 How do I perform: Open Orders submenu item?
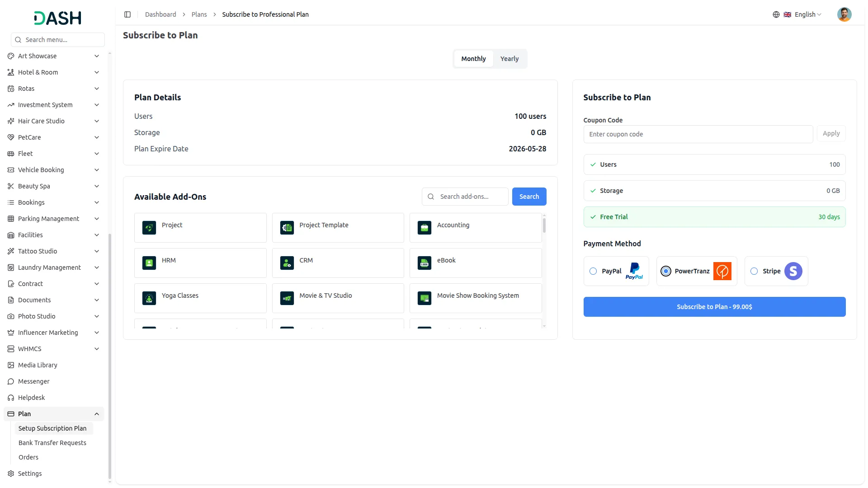point(28,457)
